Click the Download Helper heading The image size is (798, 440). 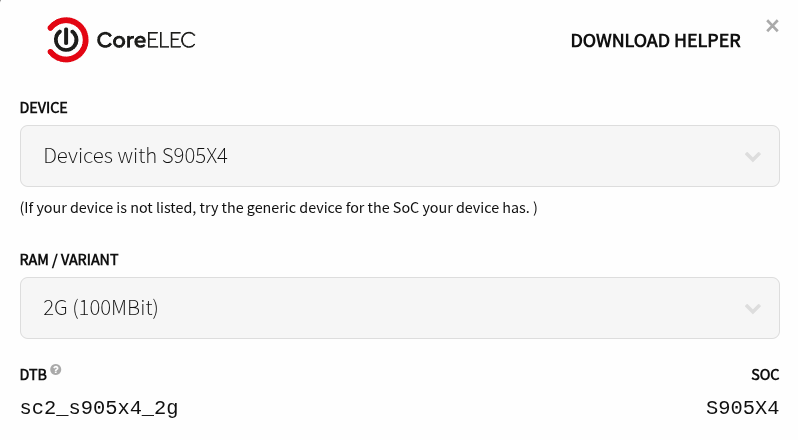click(655, 41)
